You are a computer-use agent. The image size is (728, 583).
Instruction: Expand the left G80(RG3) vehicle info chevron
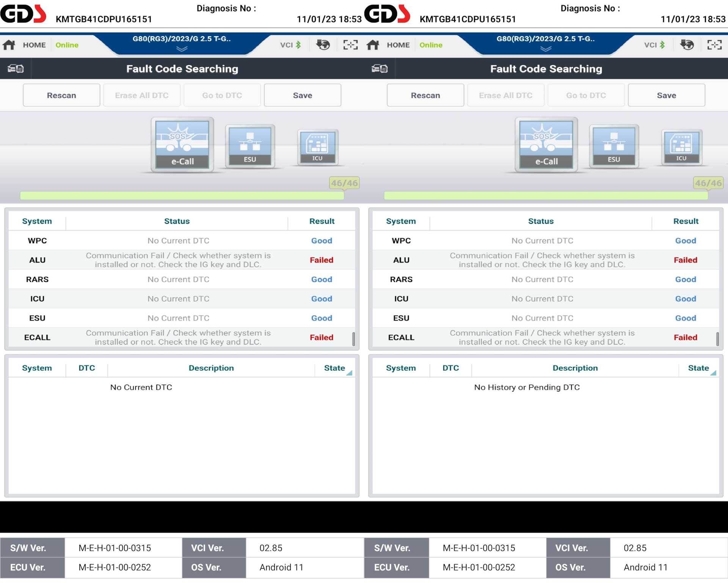(182, 49)
